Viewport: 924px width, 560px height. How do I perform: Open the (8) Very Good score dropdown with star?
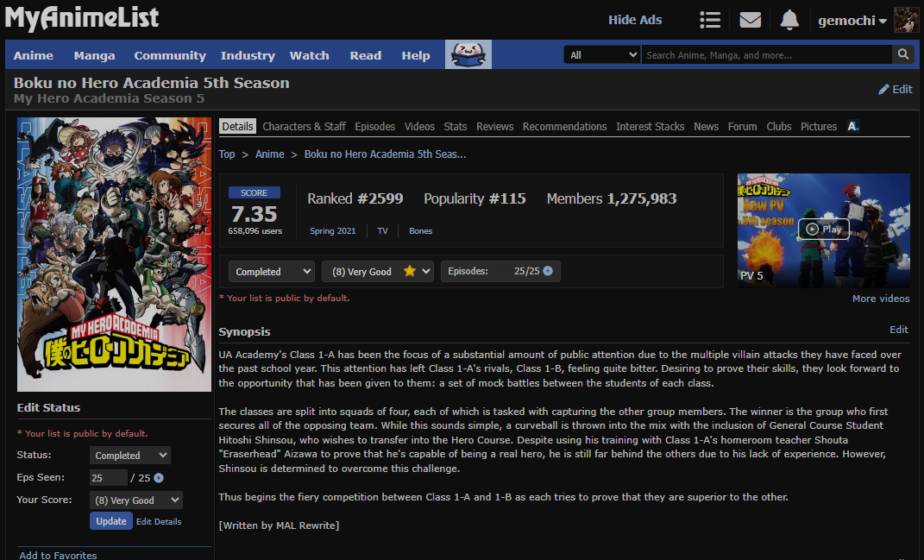[x=378, y=271]
